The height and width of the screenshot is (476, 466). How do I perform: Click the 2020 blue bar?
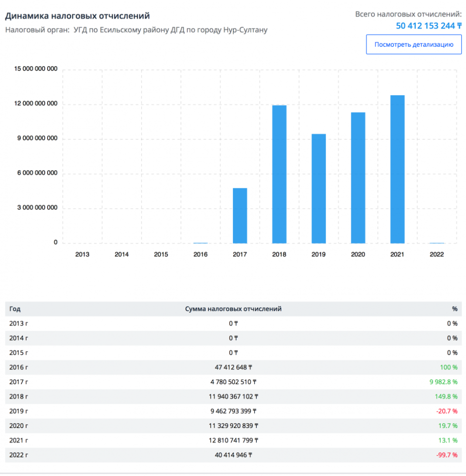pos(358,178)
